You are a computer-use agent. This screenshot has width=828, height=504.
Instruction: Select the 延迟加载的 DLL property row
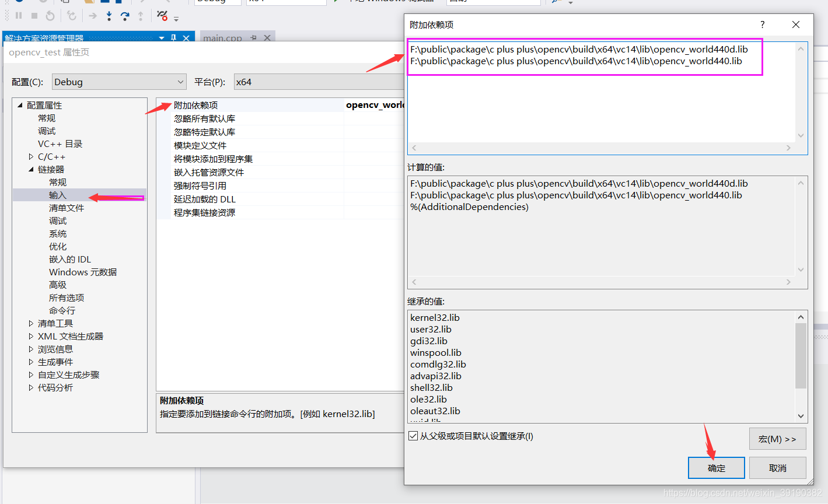[281, 199]
